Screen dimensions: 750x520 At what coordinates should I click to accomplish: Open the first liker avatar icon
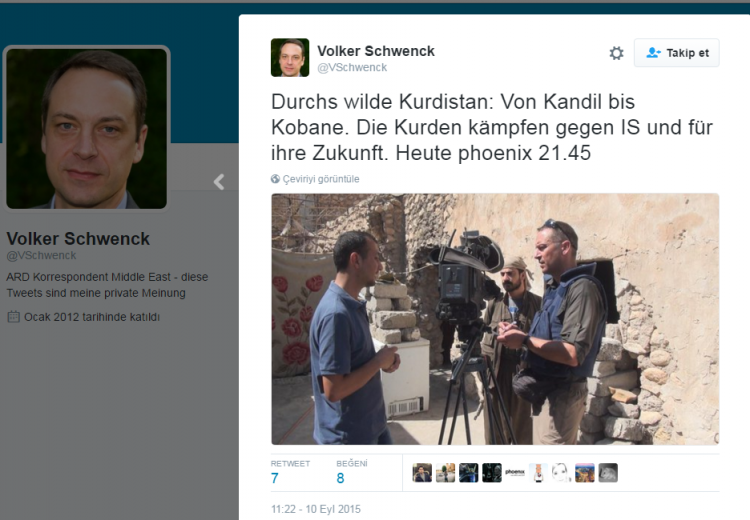click(422, 473)
